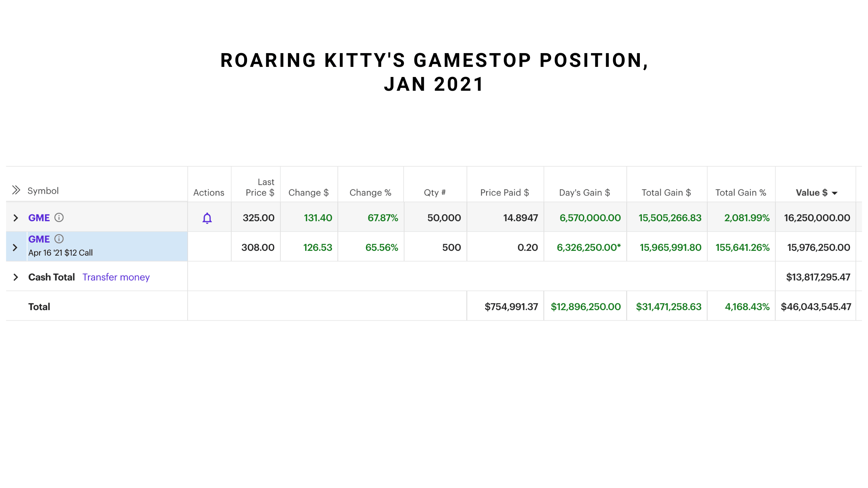Click the Value $ sort arrow
The image size is (868, 488).
tap(835, 193)
